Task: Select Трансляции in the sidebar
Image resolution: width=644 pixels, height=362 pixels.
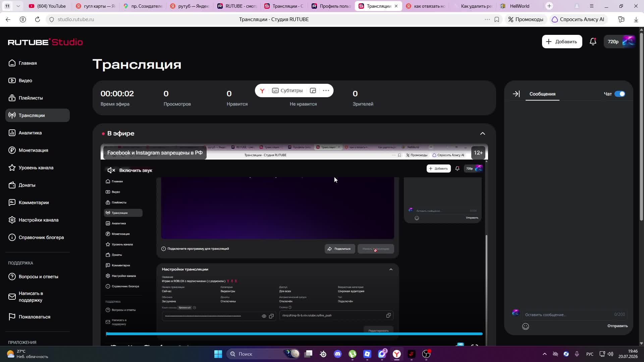Action: click(x=38, y=115)
